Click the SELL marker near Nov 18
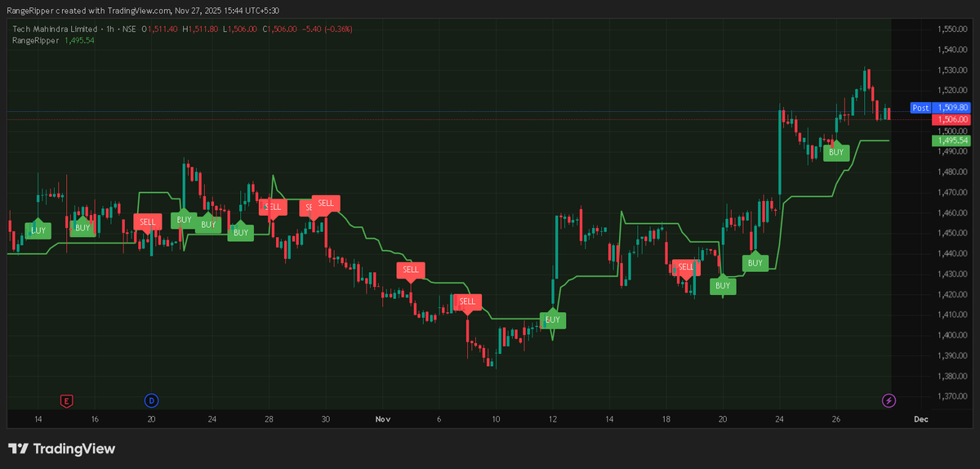The image size is (980, 469). 686,267
